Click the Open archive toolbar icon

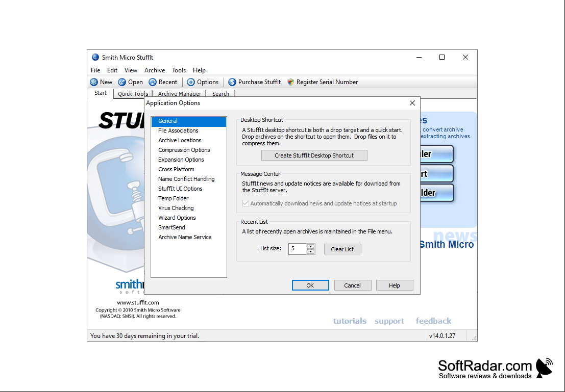tap(122, 82)
